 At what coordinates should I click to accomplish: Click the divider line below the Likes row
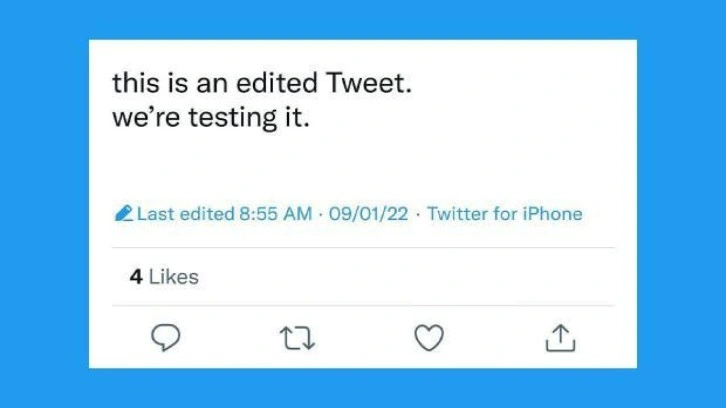(x=362, y=306)
